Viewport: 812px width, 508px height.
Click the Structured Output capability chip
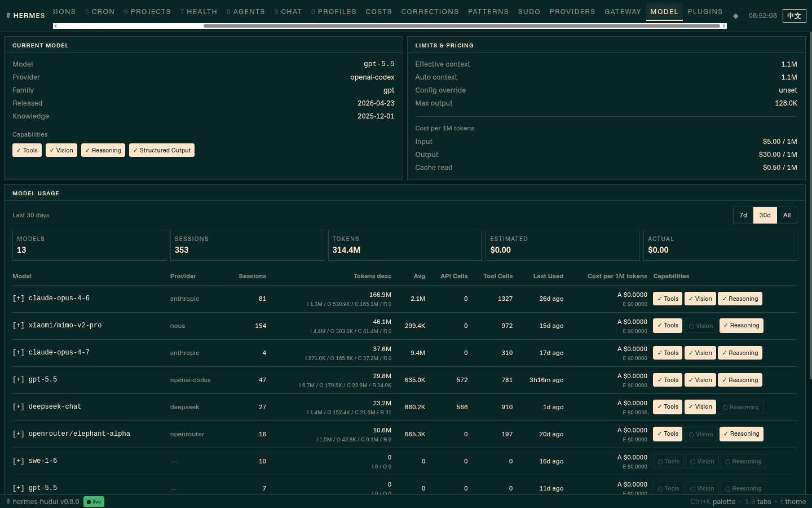coord(162,150)
